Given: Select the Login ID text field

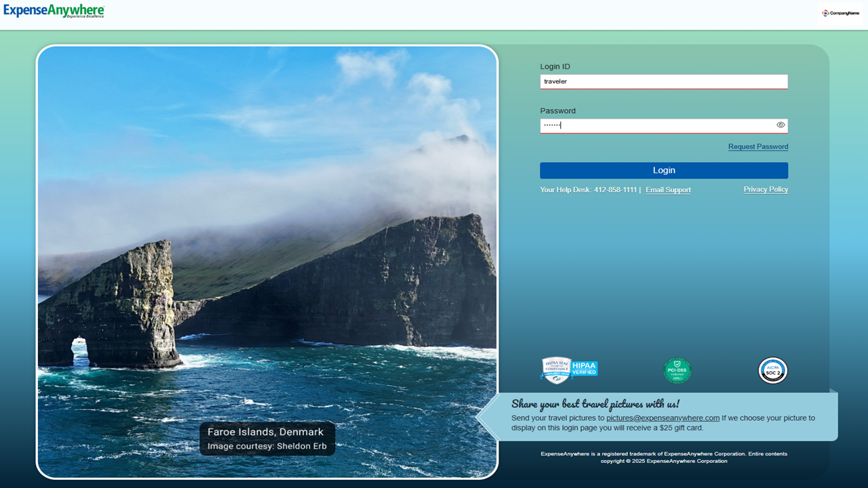Looking at the screenshot, I should pyautogui.click(x=663, y=81).
